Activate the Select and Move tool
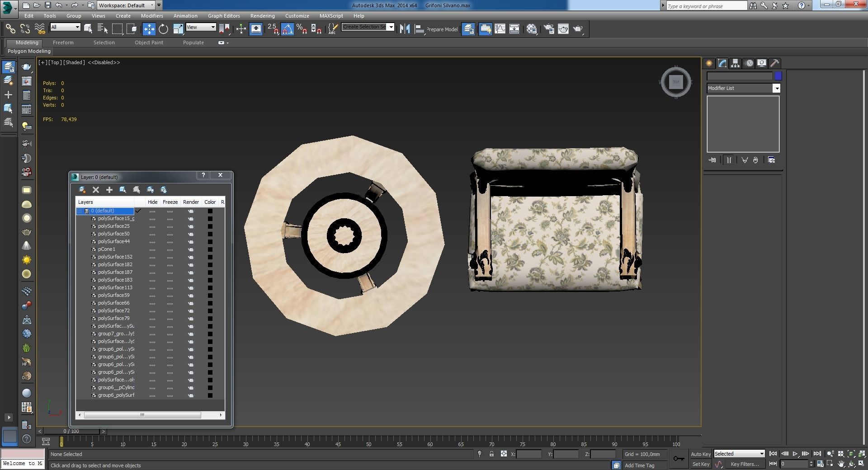Image resolution: width=868 pixels, height=470 pixels. pos(149,29)
